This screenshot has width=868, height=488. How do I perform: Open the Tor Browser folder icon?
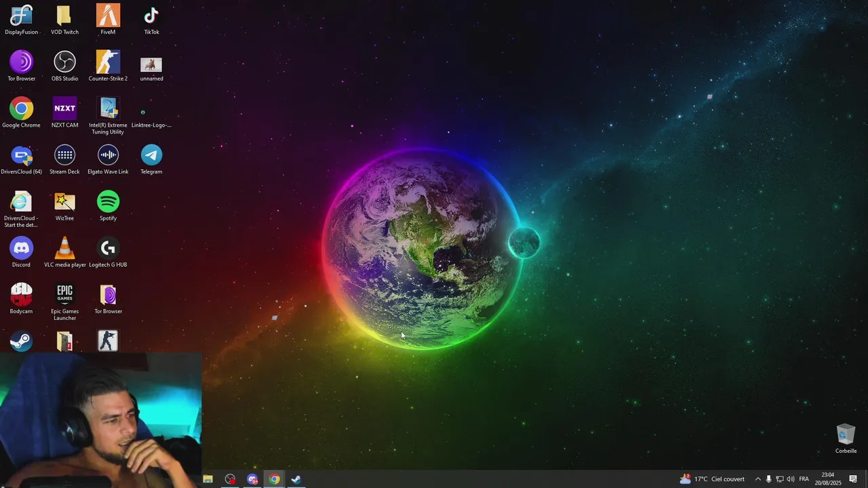108,300
